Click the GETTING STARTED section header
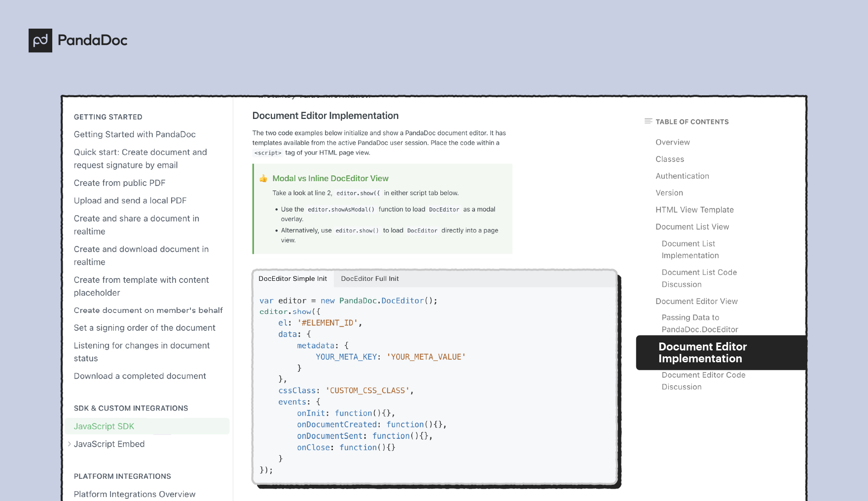Image resolution: width=868 pixels, height=501 pixels. 108,117
